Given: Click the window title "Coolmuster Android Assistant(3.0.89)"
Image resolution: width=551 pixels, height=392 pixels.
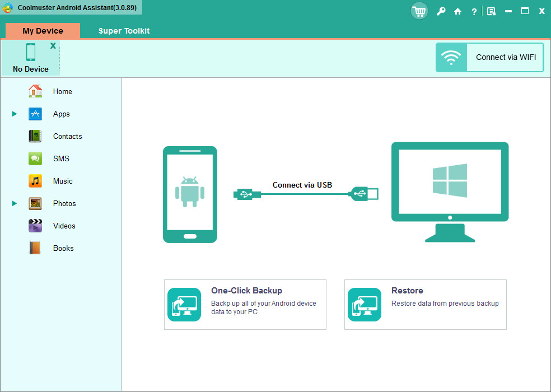Looking at the screenshot, I should (77, 8).
